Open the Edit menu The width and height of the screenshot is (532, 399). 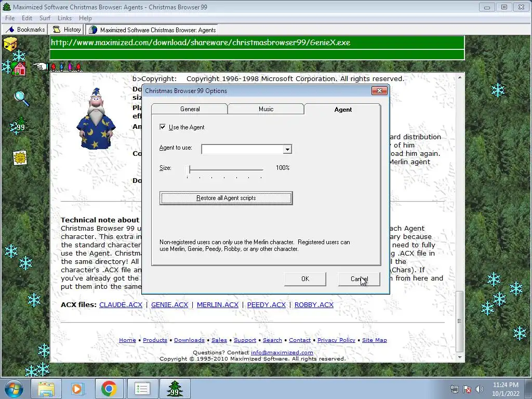pos(27,18)
